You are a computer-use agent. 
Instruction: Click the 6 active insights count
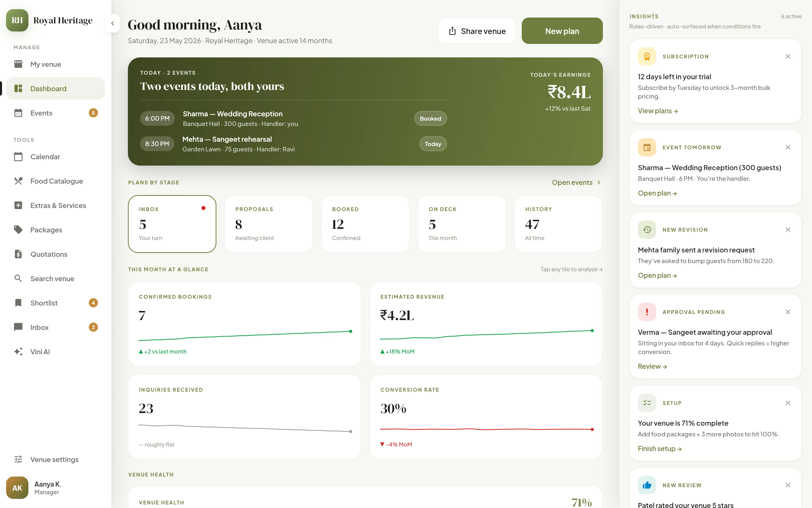click(x=791, y=16)
